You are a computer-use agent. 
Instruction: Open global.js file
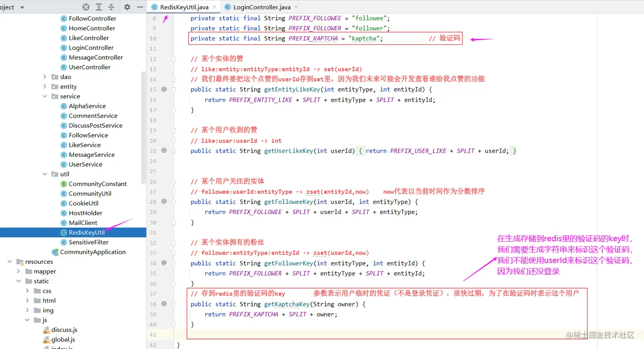click(63, 340)
